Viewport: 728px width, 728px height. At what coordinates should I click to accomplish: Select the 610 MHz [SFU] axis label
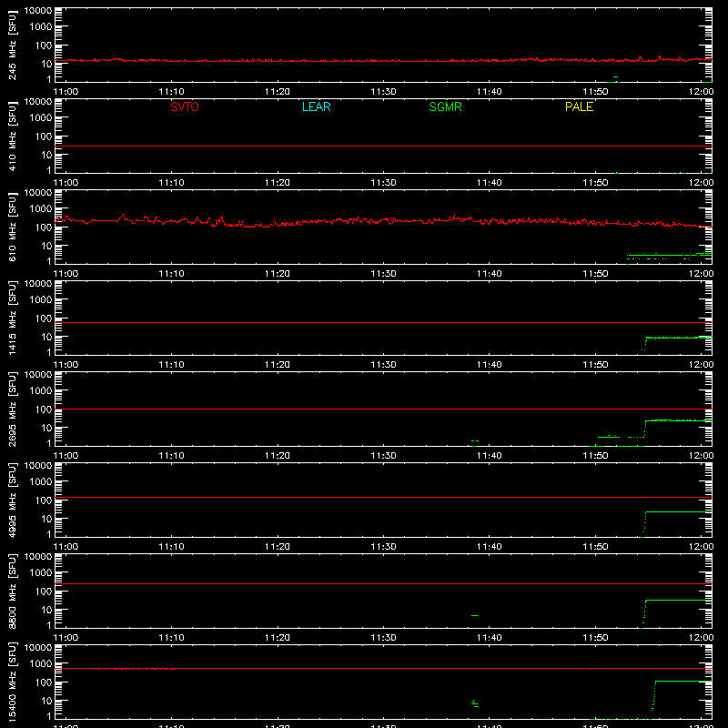tap(13, 227)
